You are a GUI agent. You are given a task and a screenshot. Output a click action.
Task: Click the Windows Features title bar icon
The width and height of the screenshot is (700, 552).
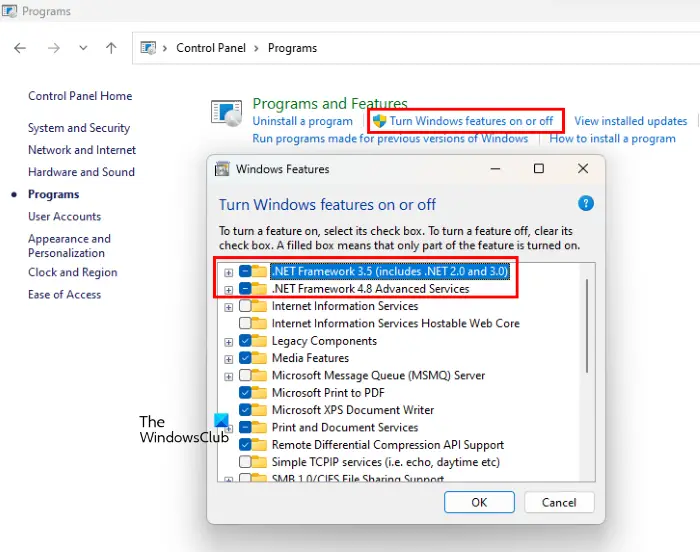[222, 169]
